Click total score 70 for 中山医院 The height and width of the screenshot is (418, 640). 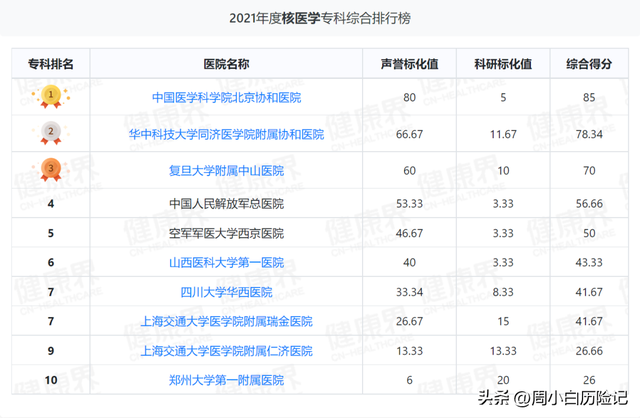click(x=589, y=171)
